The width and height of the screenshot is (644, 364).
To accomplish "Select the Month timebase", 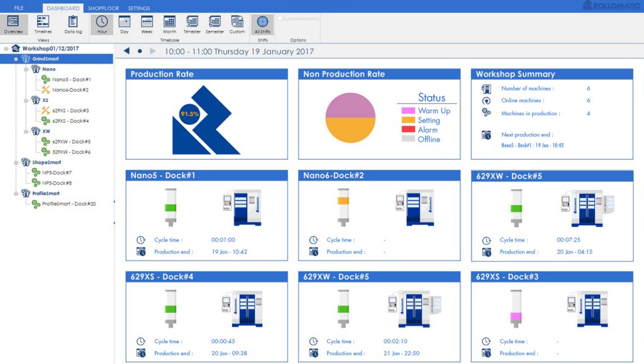I will tap(169, 25).
